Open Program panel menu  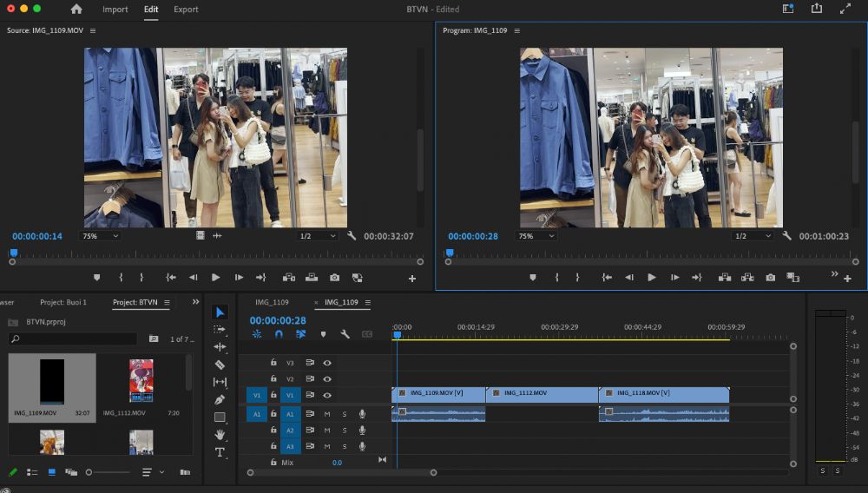coord(517,30)
